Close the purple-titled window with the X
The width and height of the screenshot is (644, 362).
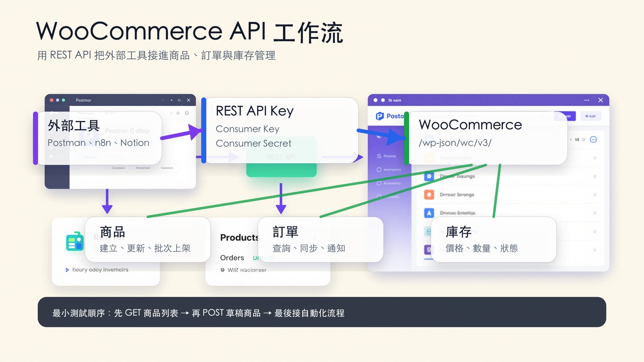click(x=601, y=100)
